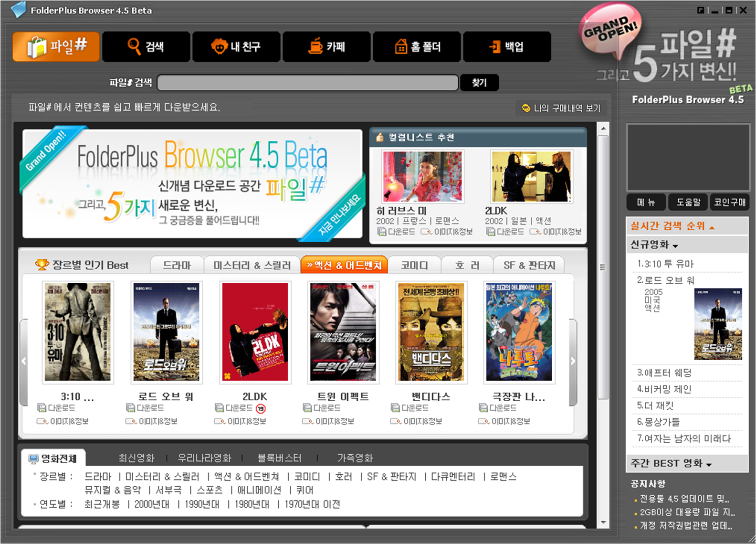Select the 우리나라영화 tab

coord(204,458)
